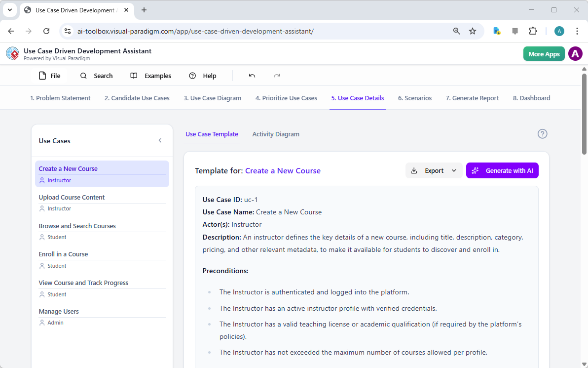Click the Redo arrow icon
Viewport: 588px width, 368px height.
point(277,75)
